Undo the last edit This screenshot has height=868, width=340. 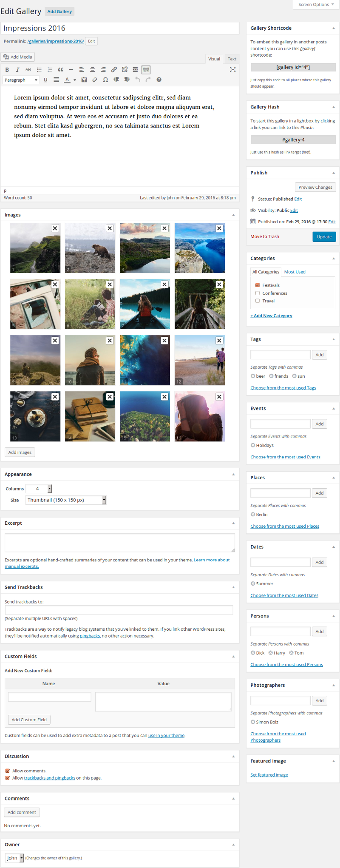137,80
